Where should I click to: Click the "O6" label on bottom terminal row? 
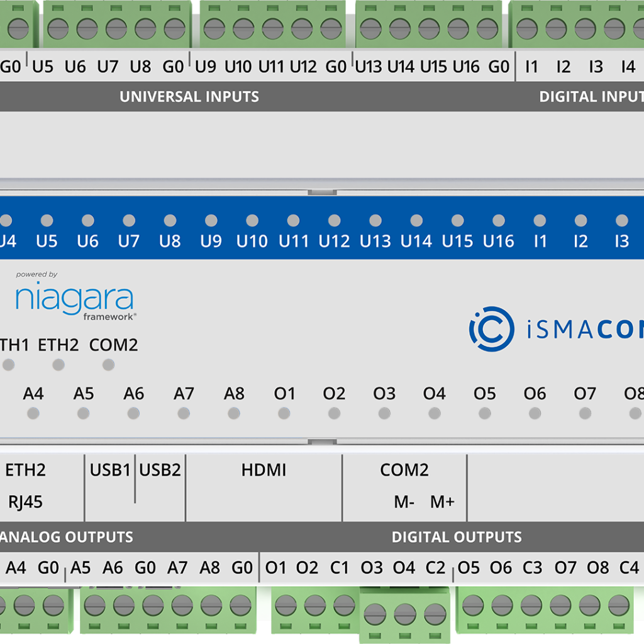point(501,568)
